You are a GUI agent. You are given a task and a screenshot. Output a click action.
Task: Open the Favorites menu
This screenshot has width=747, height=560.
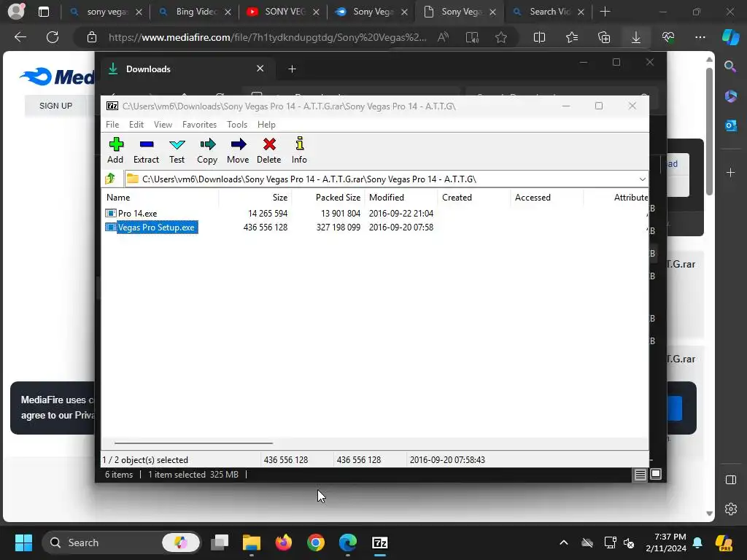[x=199, y=124]
